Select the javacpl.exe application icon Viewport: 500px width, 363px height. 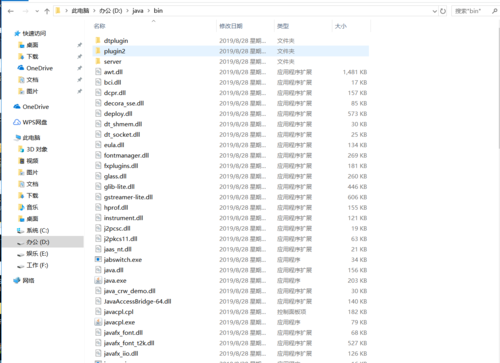(98, 322)
